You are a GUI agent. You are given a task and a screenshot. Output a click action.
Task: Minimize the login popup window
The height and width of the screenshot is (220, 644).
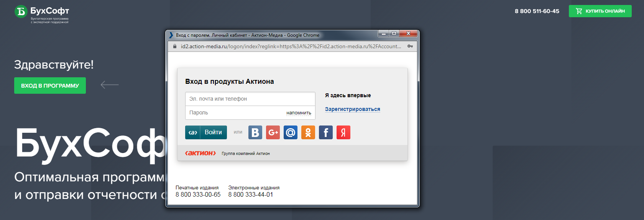383,33
